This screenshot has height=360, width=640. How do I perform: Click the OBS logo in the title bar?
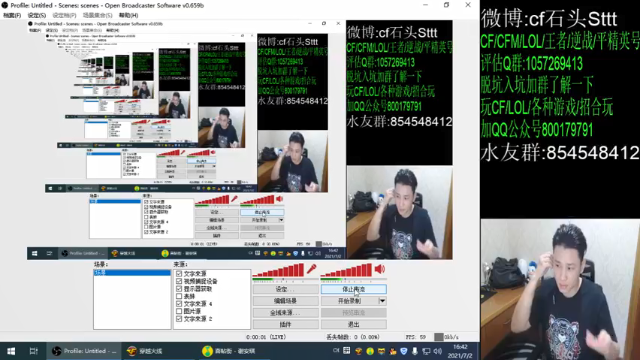pos(4,5)
